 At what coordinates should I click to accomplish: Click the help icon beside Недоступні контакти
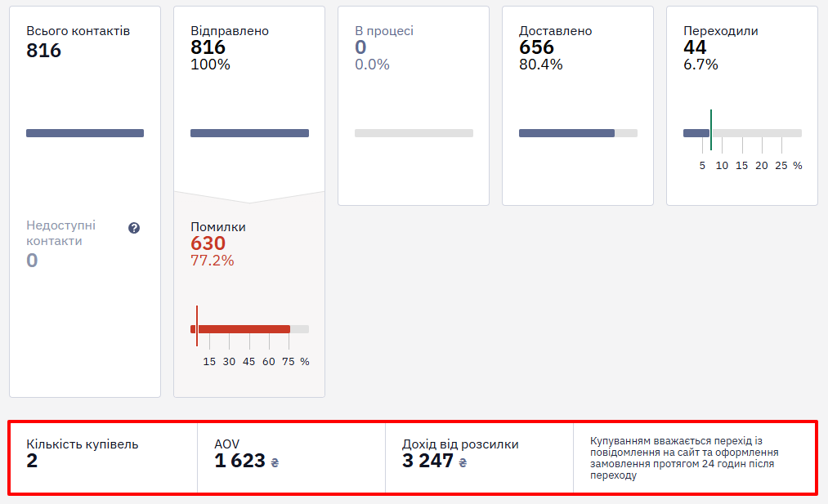pos(134,228)
